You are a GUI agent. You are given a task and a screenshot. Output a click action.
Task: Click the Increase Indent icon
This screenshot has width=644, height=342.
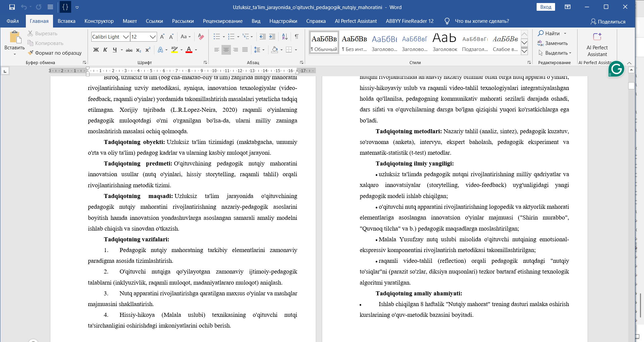pos(272,37)
